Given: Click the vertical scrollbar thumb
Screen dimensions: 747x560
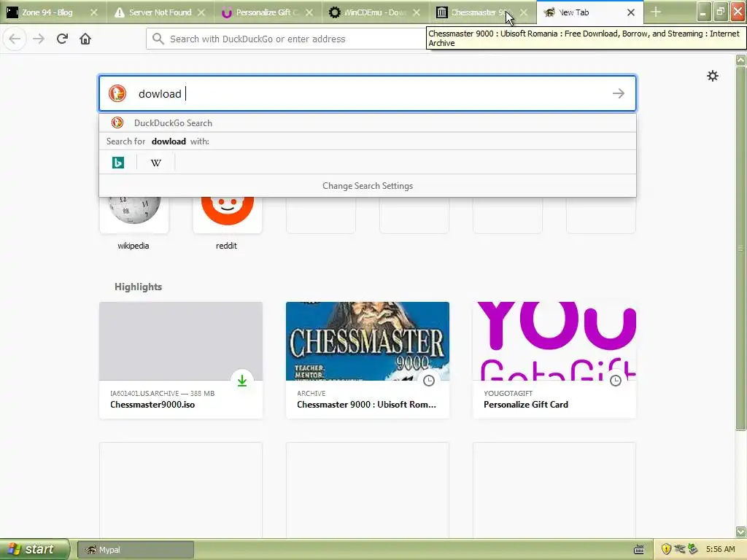Looking at the screenshot, I should click(x=741, y=248).
